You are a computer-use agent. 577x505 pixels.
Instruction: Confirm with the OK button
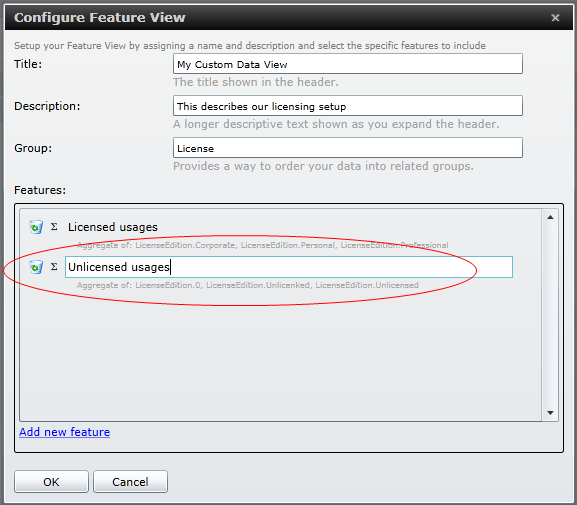coord(52,481)
